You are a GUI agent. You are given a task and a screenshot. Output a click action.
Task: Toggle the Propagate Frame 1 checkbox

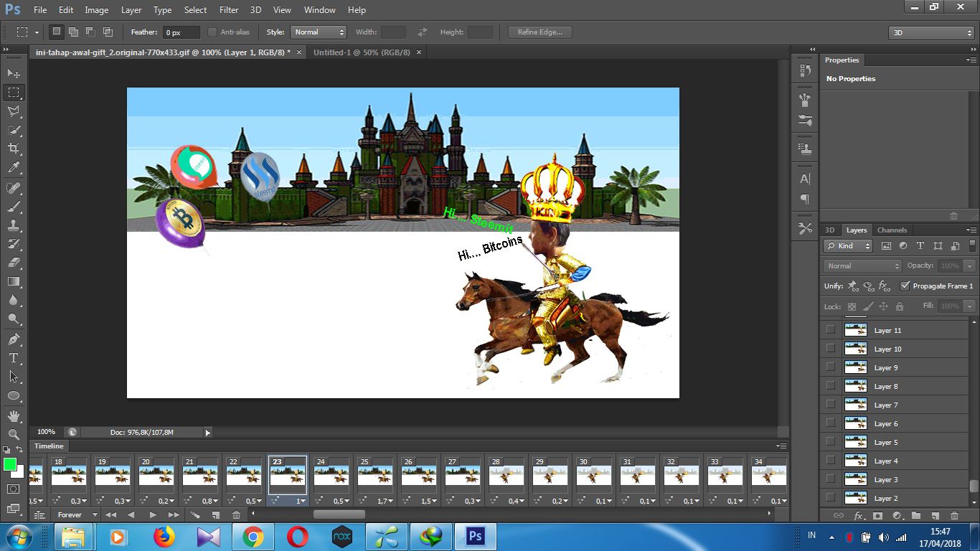(905, 286)
